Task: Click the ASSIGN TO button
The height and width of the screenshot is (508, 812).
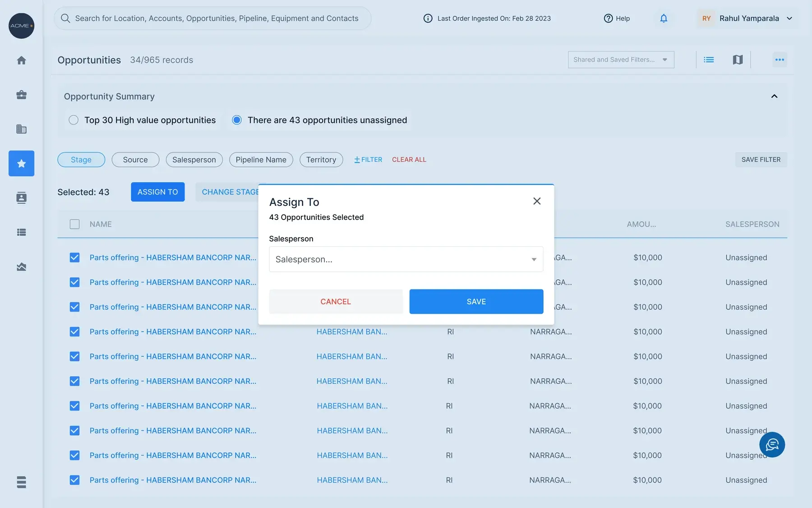Action: [157, 192]
